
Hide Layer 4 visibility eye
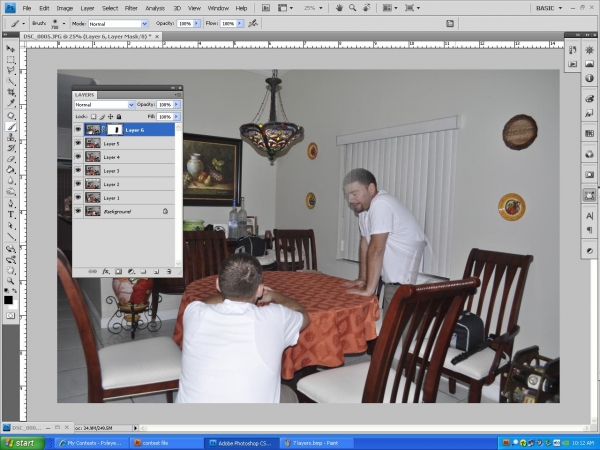(x=78, y=157)
